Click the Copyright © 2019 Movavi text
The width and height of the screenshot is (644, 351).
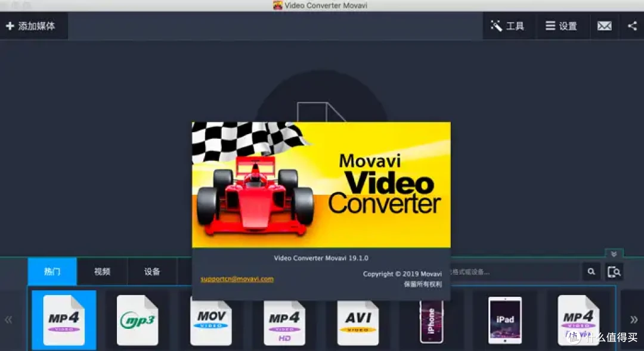tap(402, 274)
